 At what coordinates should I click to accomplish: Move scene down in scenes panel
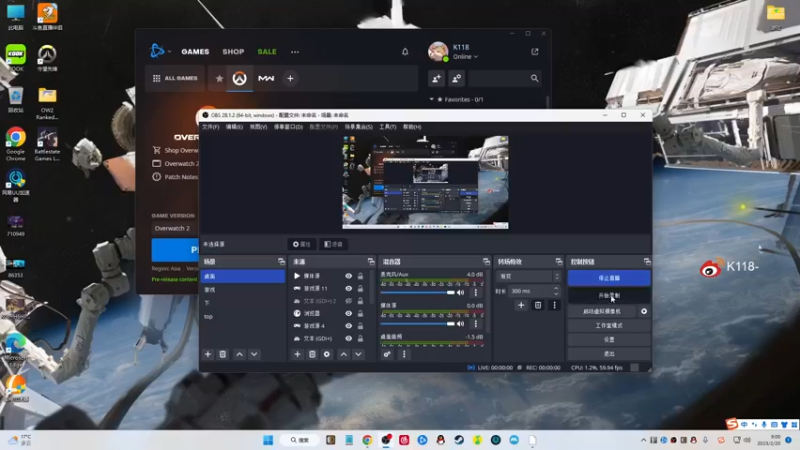pyautogui.click(x=254, y=354)
